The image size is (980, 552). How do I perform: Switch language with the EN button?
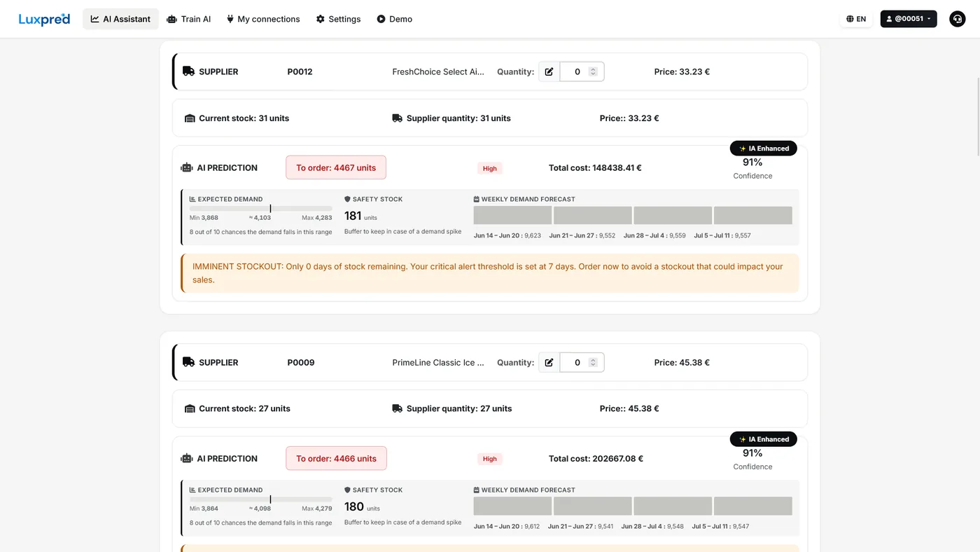tap(856, 19)
